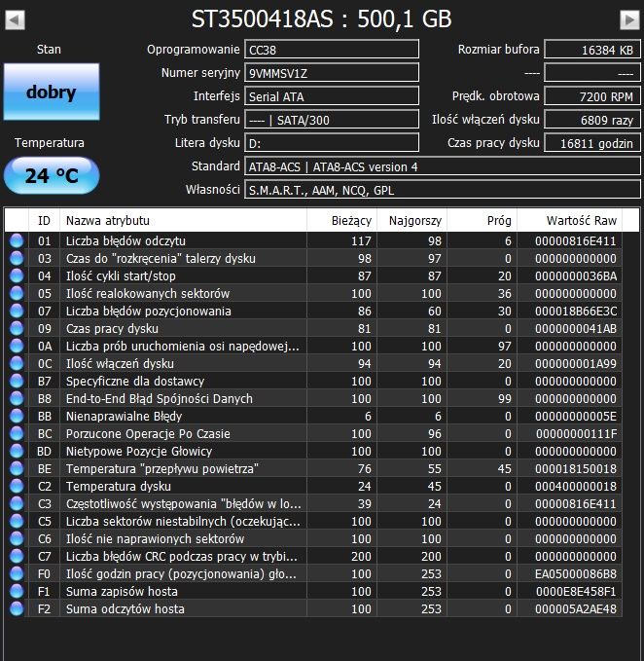Click status icon for attribute C3
644x661 pixels.
click(x=17, y=503)
